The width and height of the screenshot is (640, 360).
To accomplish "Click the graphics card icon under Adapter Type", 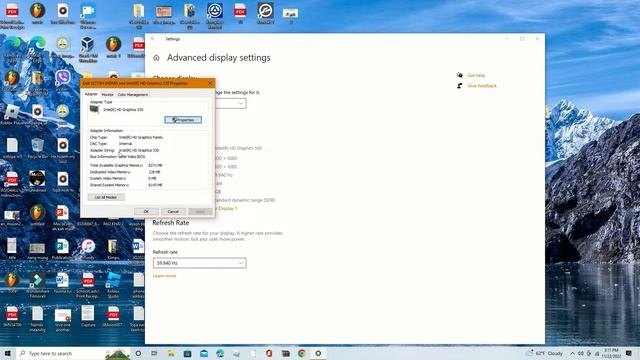I will coord(94,109).
